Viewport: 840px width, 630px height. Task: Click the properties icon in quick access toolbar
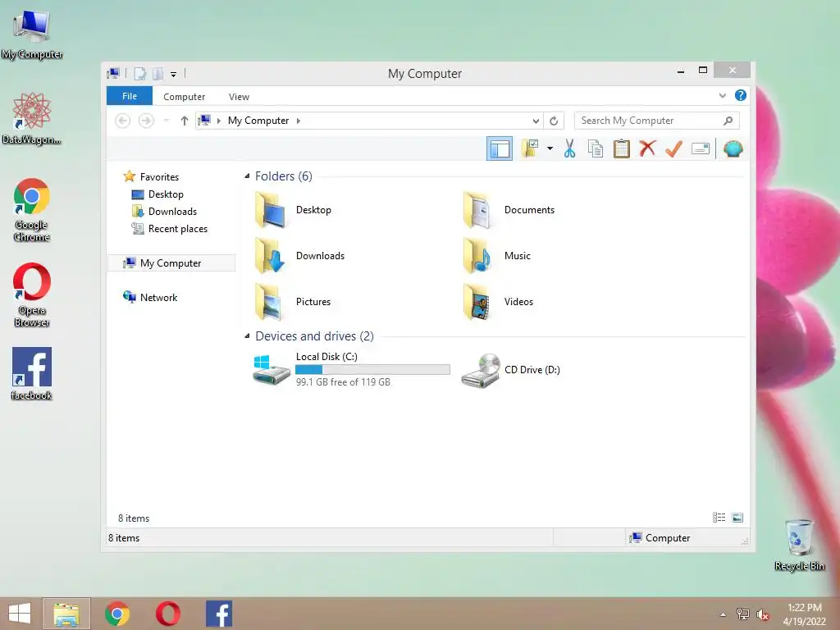click(x=139, y=74)
